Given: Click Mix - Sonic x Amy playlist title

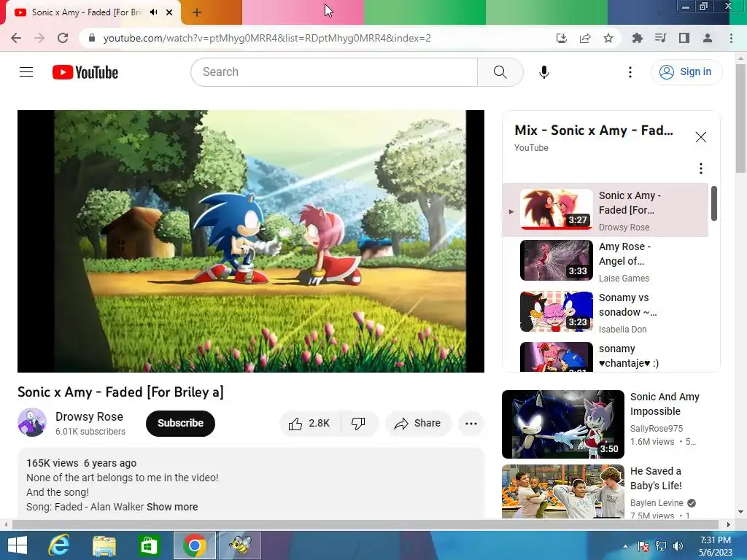Looking at the screenshot, I should [x=594, y=130].
